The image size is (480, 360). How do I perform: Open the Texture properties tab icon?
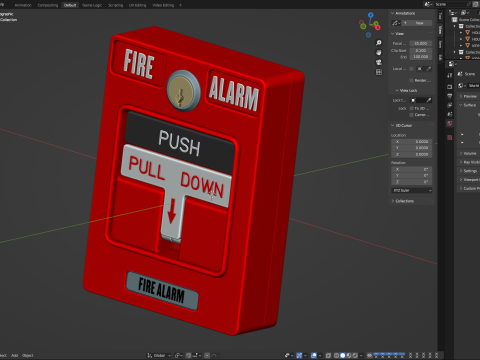tap(450, 137)
